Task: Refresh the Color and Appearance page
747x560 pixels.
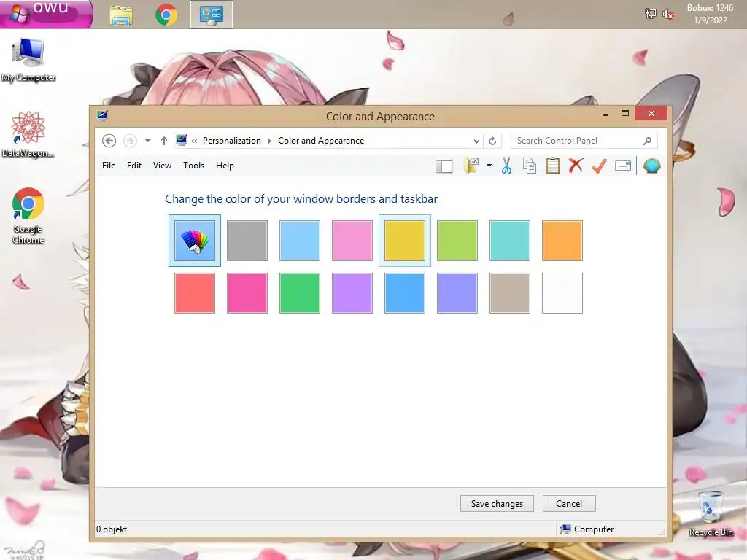Action: [x=492, y=141]
